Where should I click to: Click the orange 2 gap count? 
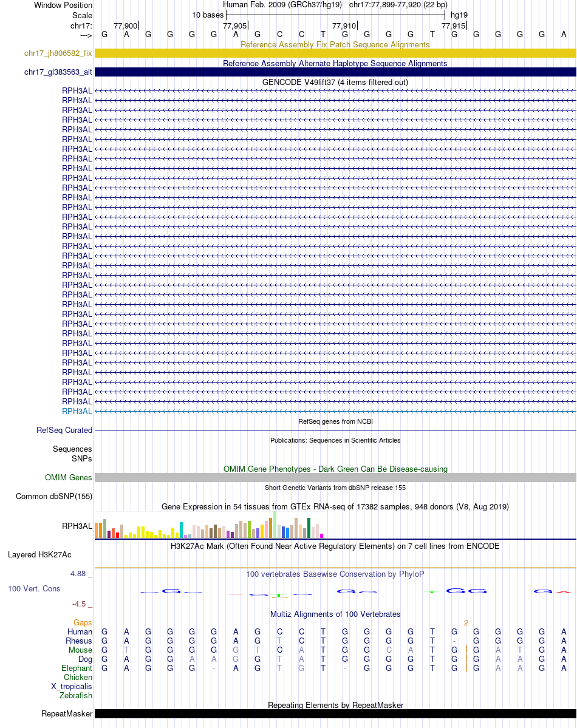coord(466,622)
